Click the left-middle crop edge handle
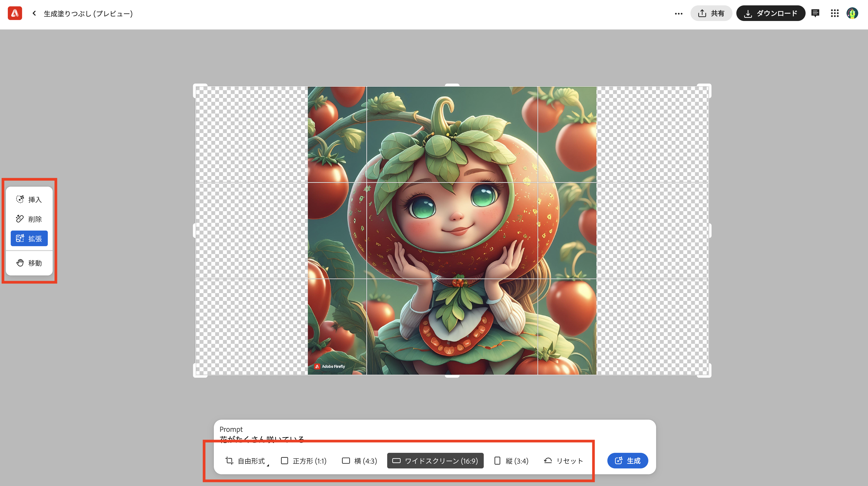The image size is (868, 486). point(194,231)
